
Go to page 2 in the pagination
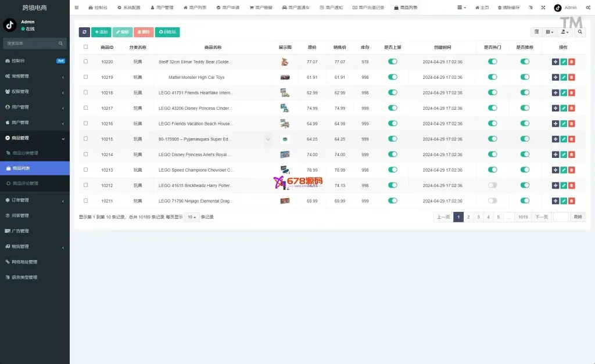pos(468,217)
